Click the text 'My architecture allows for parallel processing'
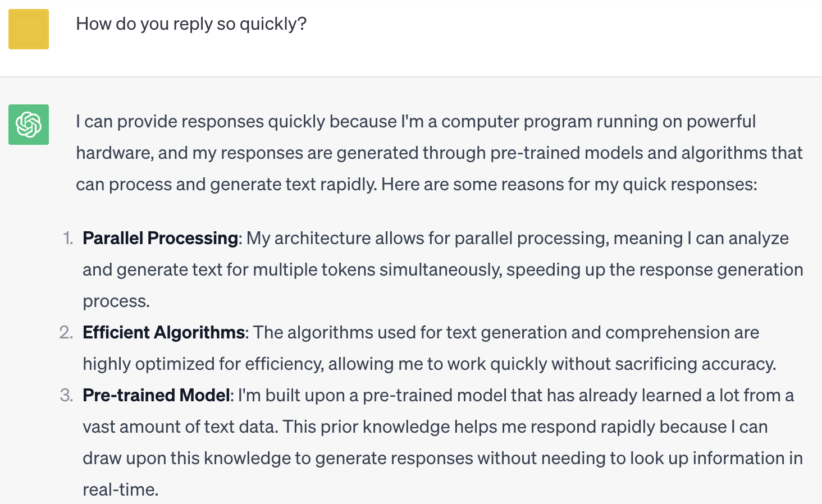Screen dimensions: 822x504 (x=427, y=238)
